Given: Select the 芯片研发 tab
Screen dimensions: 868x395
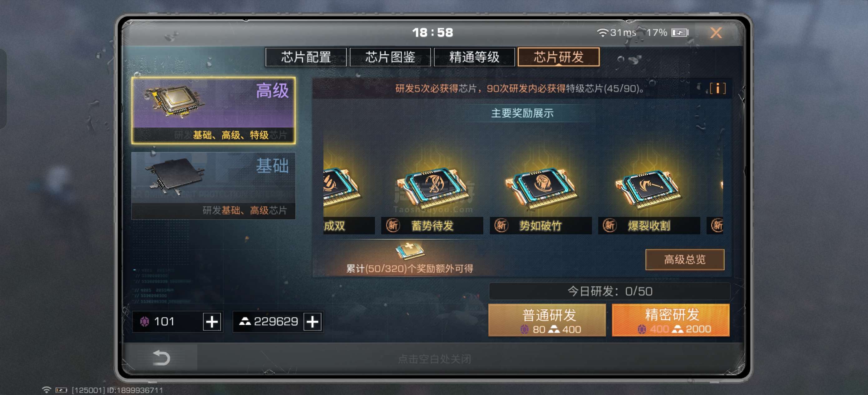Looking at the screenshot, I should pos(559,57).
